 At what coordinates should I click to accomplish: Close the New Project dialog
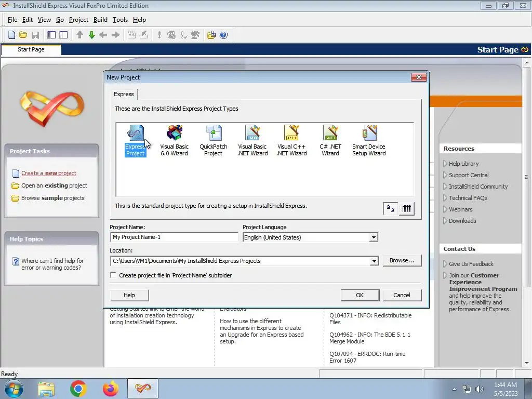coord(419,77)
